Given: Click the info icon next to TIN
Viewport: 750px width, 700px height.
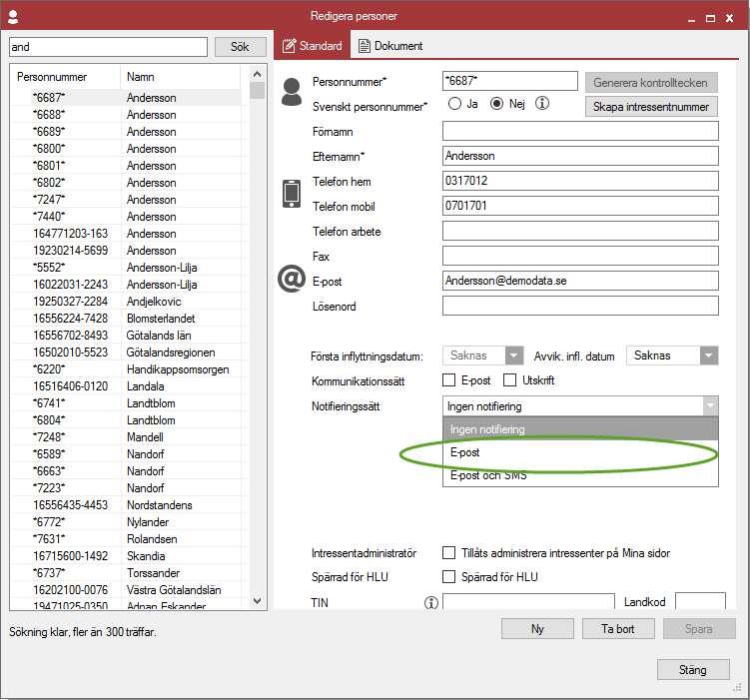Looking at the screenshot, I should pos(431,603).
